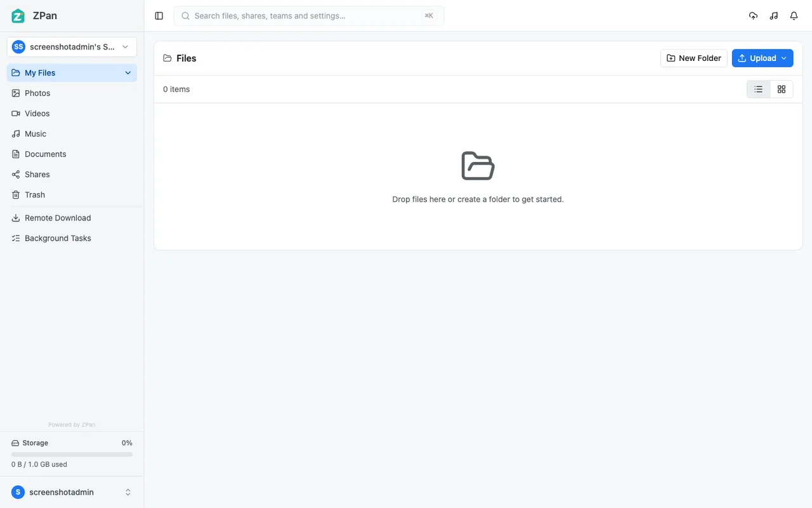The image size is (812, 508).
Task: Open the screenshotadmin account menu
Action: click(x=72, y=492)
